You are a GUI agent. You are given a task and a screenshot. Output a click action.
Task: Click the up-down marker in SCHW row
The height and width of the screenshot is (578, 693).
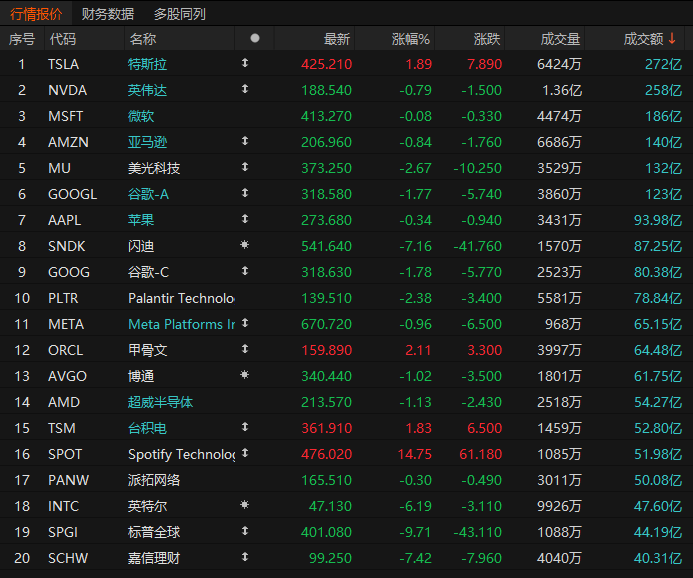pos(245,557)
